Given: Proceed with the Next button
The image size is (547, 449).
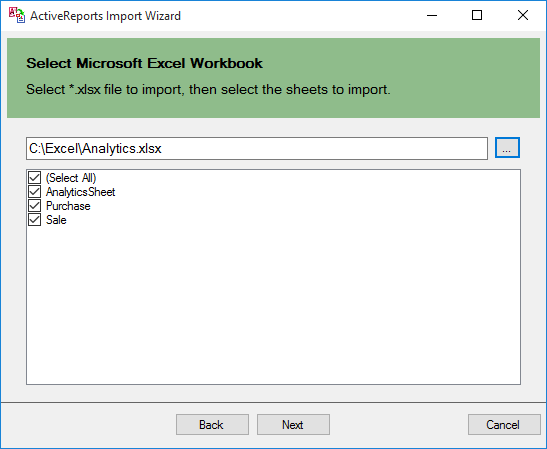Looking at the screenshot, I should [x=293, y=425].
